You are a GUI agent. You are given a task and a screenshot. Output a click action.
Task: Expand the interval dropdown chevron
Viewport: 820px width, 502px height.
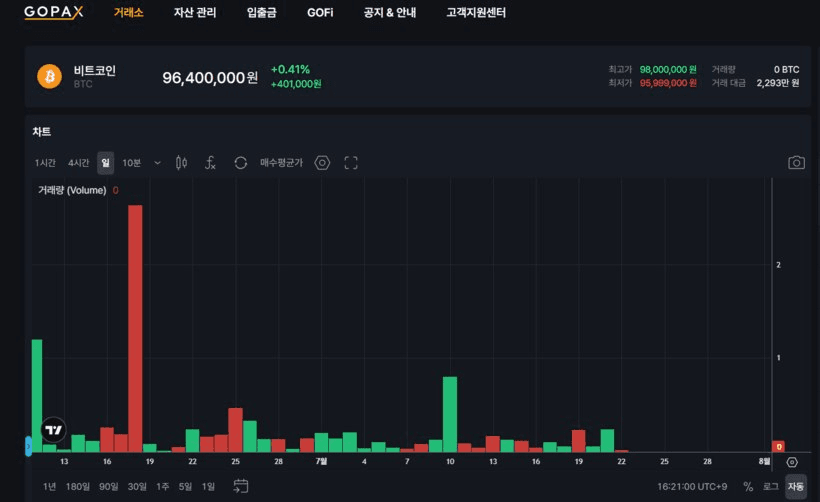click(157, 163)
